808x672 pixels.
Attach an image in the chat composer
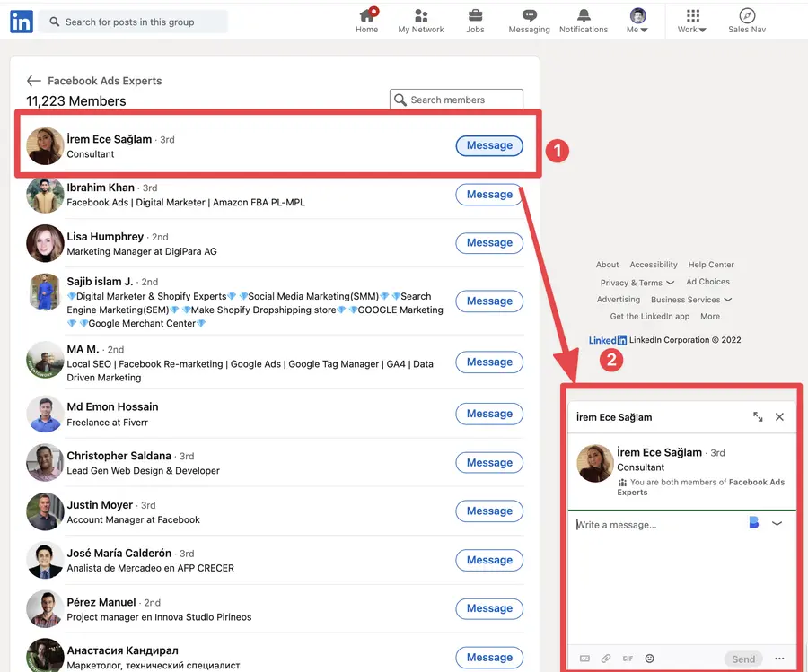tap(584, 658)
